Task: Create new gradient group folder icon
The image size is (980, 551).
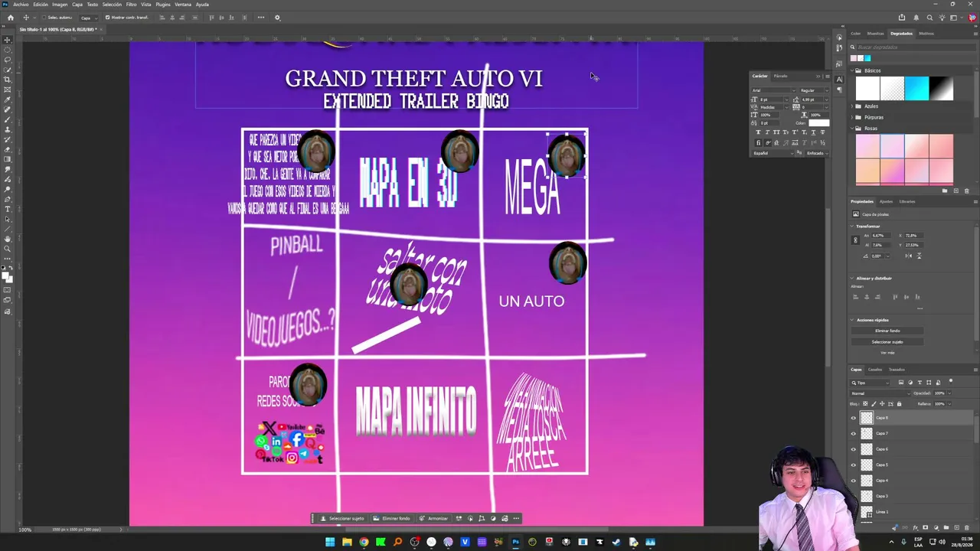Action: tap(944, 191)
